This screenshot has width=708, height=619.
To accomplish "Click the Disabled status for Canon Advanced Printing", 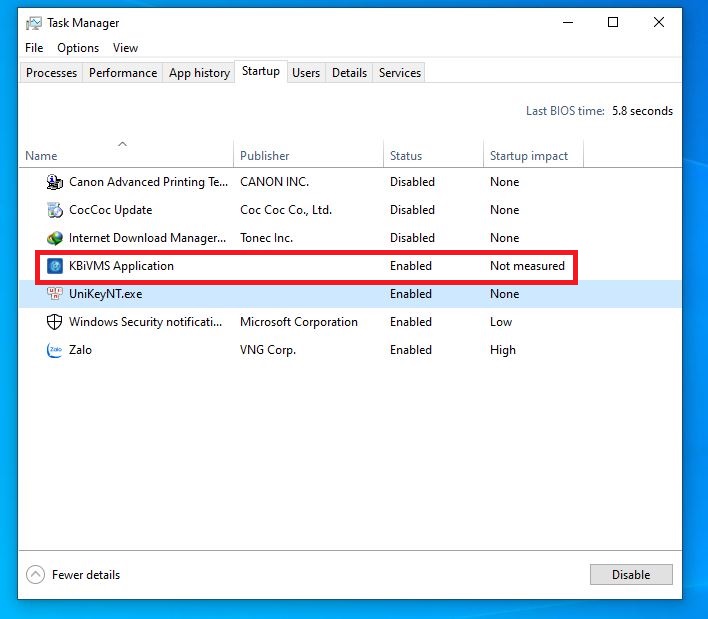I will [x=412, y=182].
